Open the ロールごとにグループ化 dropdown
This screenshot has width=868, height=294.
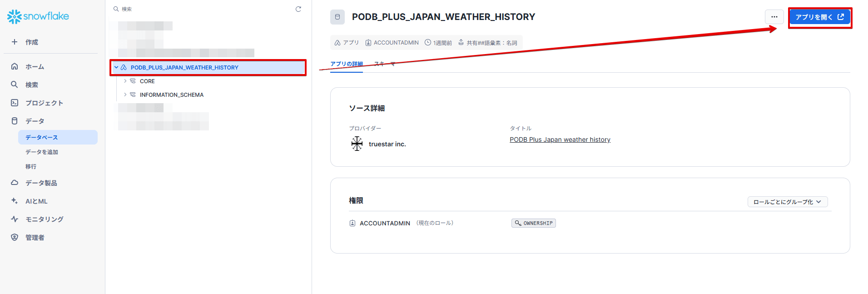click(788, 202)
